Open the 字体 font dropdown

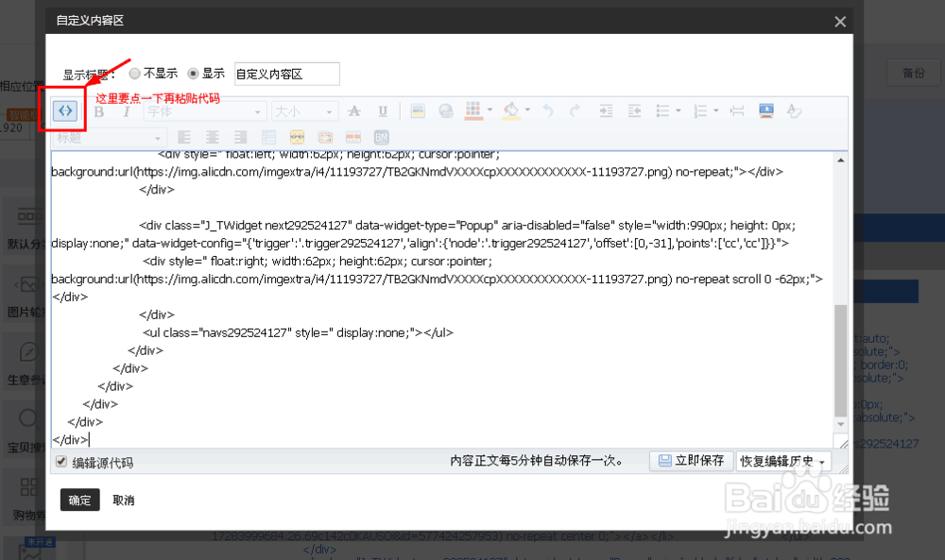pyautogui.click(x=205, y=111)
